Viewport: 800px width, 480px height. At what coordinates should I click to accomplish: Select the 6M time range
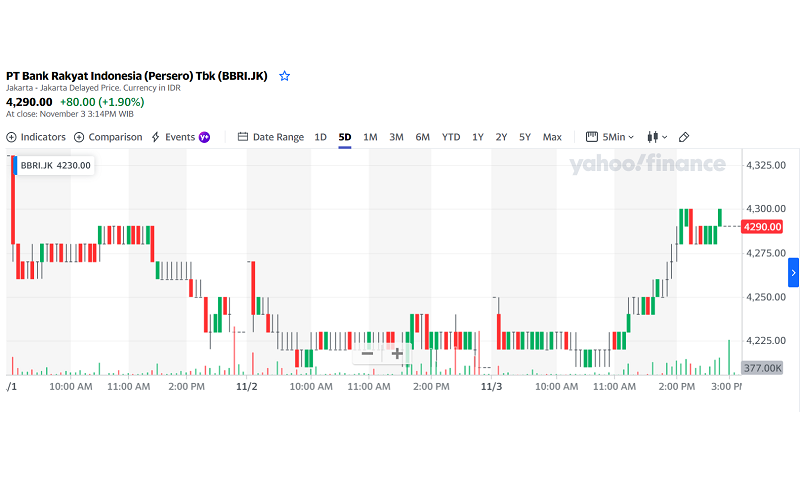tap(422, 137)
